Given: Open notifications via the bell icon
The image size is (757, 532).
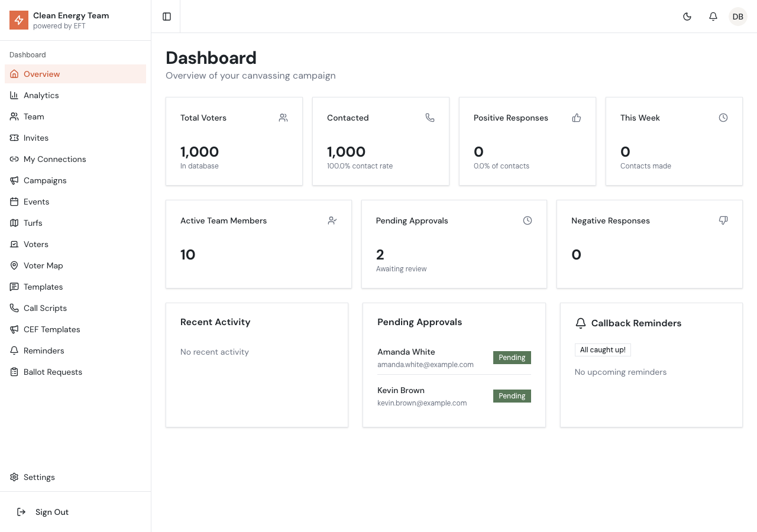Looking at the screenshot, I should point(713,17).
